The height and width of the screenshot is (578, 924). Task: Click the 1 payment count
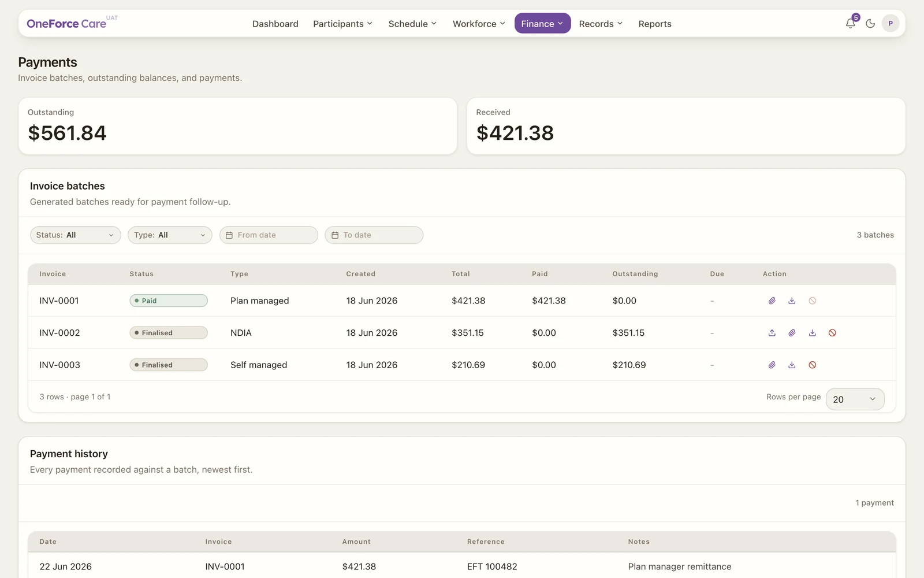874,503
